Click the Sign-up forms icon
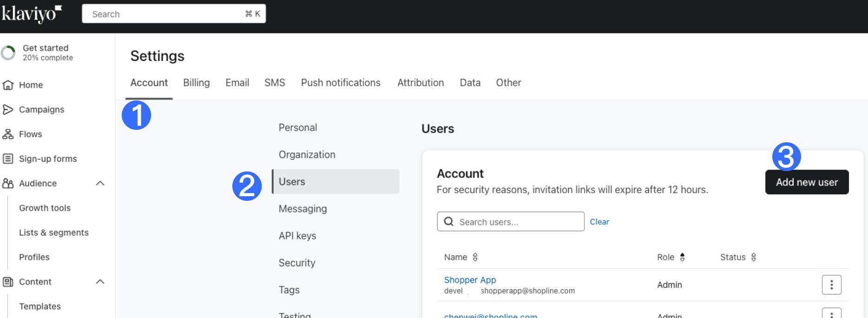 click(8, 159)
